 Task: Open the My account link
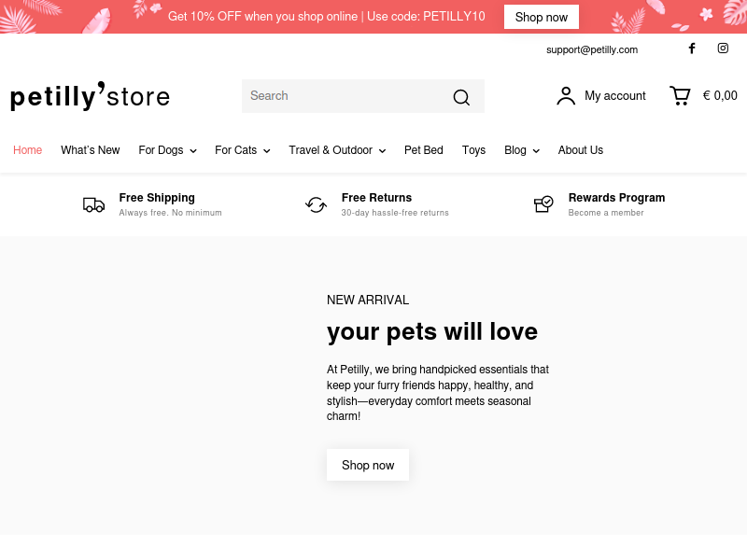pyautogui.click(x=615, y=96)
